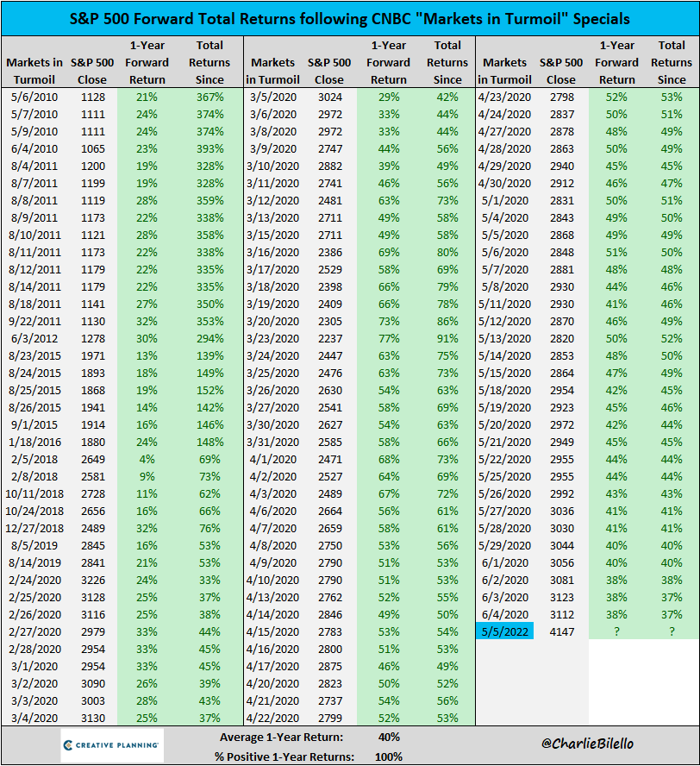Click the S&P 500 close value 2481

[x=330, y=201]
